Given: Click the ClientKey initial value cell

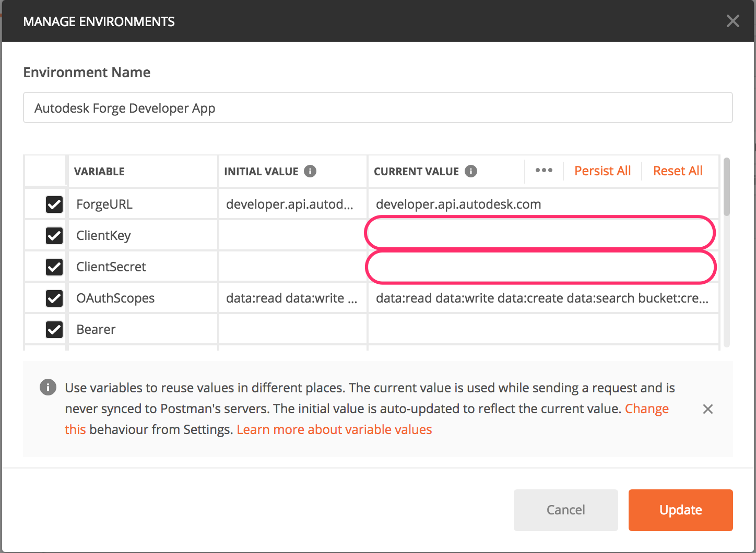Looking at the screenshot, I should coord(292,235).
